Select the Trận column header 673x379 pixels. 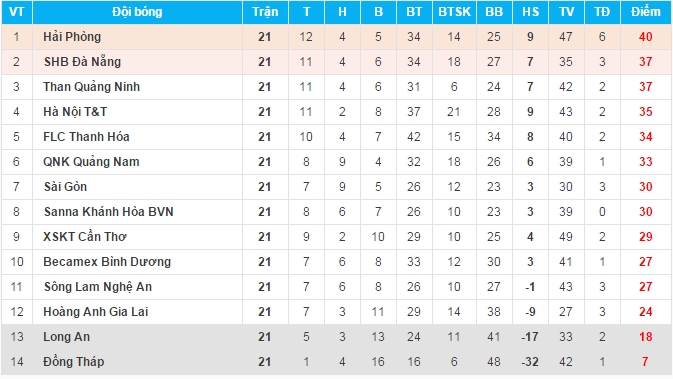265,12
